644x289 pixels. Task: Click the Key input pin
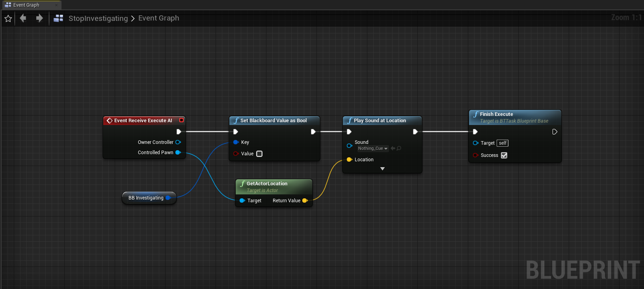click(x=236, y=142)
